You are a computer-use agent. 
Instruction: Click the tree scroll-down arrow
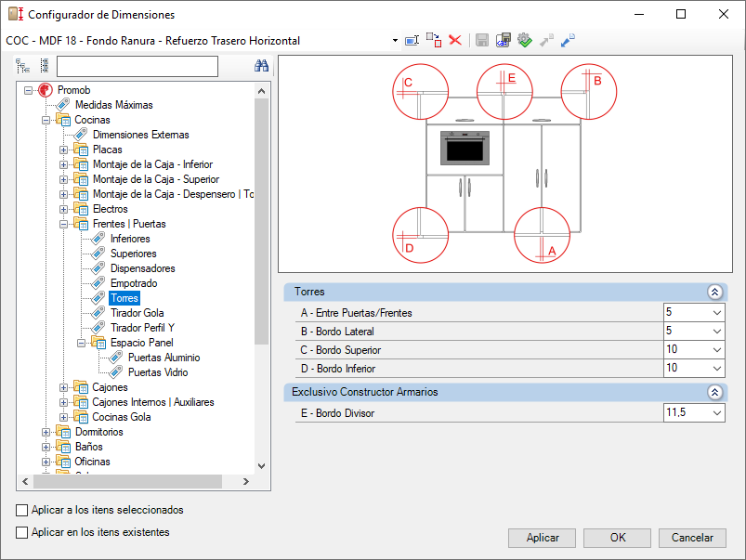[261, 466]
